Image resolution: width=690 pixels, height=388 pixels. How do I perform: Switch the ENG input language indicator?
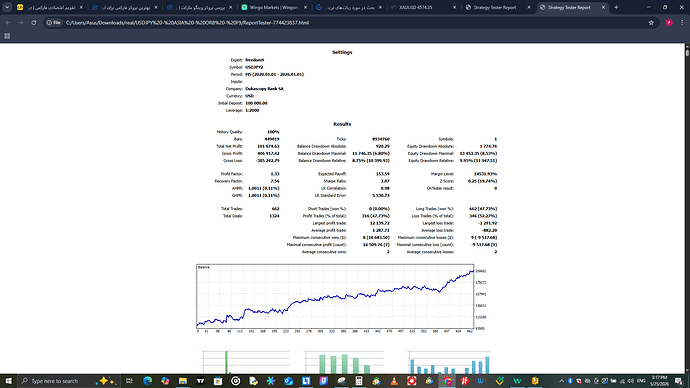(x=641, y=381)
